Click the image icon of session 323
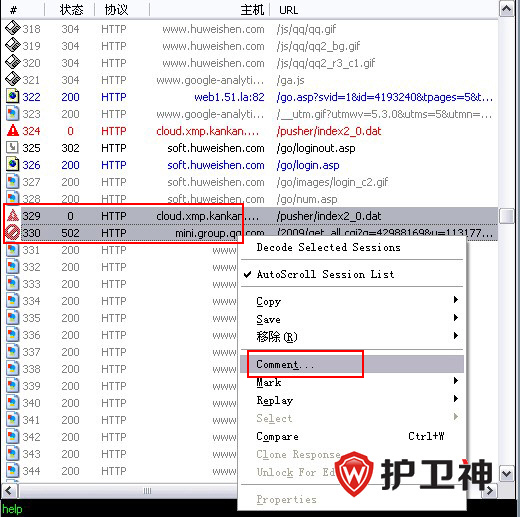This screenshot has height=517, width=520. (13, 113)
